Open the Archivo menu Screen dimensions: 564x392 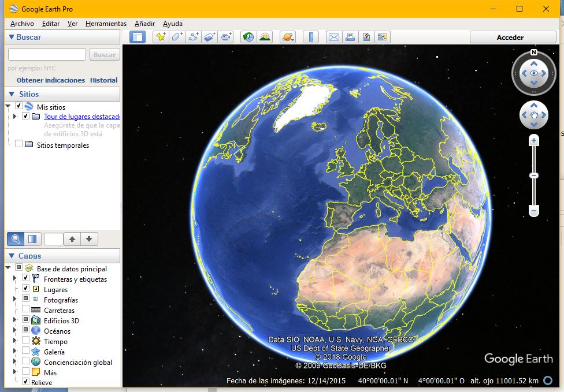(22, 24)
